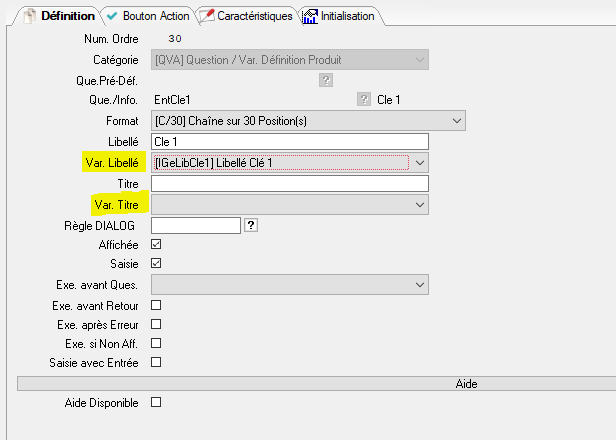Toggle the Saisie checkbox off

click(x=155, y=264)
